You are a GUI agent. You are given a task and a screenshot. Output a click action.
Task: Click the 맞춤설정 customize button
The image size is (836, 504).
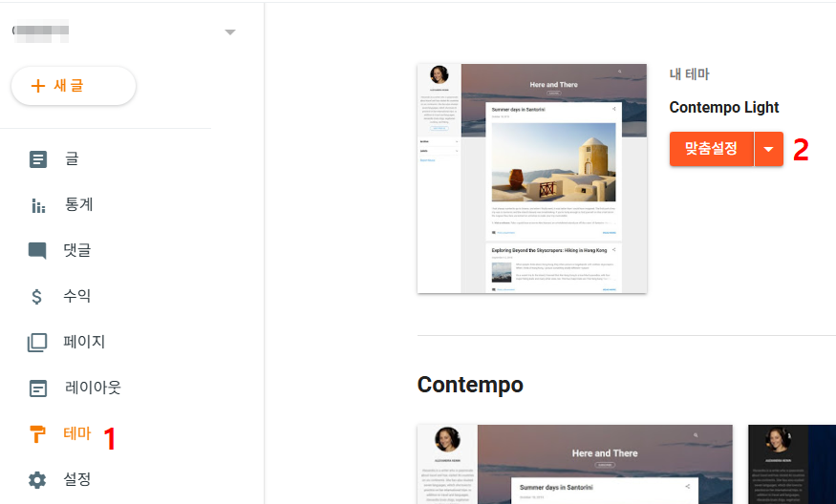(x=711, y=149)
